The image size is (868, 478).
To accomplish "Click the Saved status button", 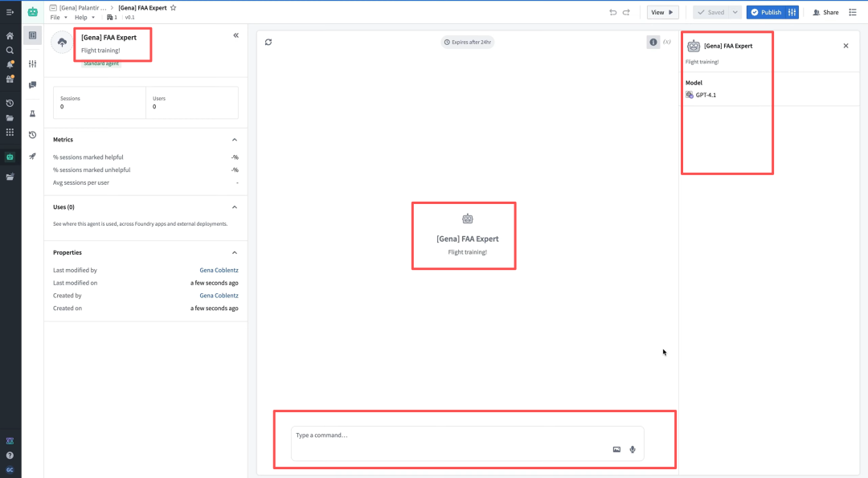I will coord(711,12).
